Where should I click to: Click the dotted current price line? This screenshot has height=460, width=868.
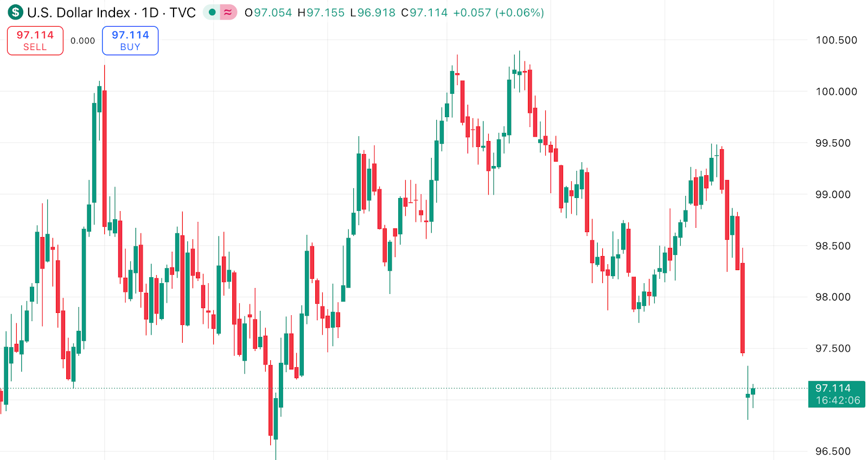[380, 388]
